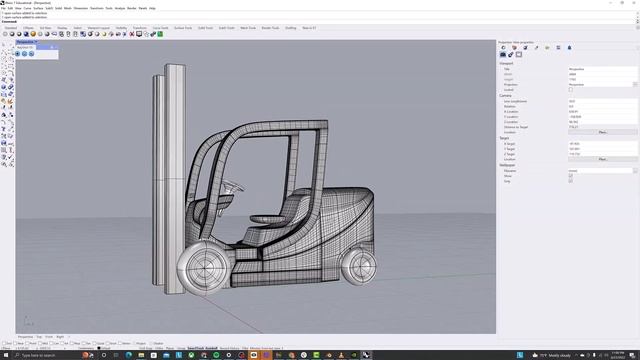
Task: Click third blue round icon in floating toolbar
Action: pos(31,54)
